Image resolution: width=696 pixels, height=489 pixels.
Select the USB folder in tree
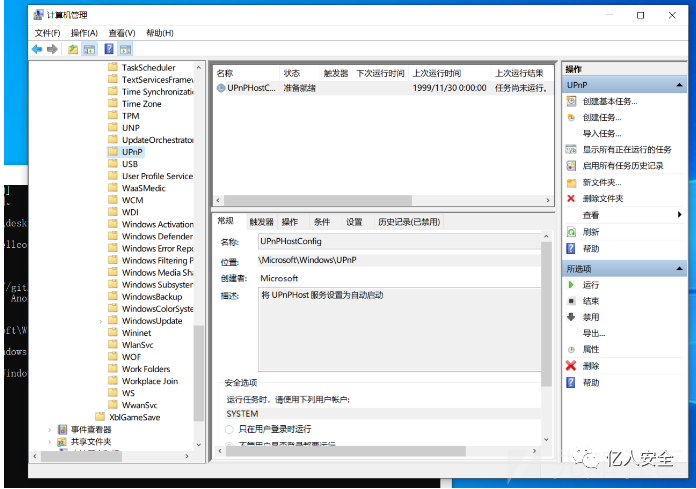coord(130,164)
